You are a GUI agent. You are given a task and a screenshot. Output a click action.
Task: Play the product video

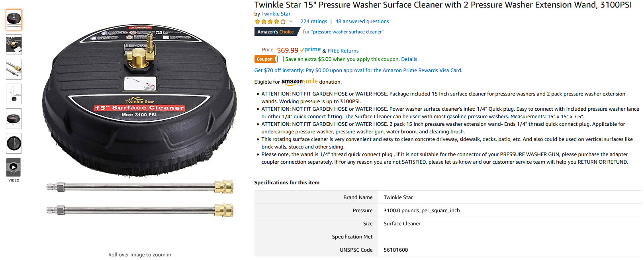coord(14,167)
